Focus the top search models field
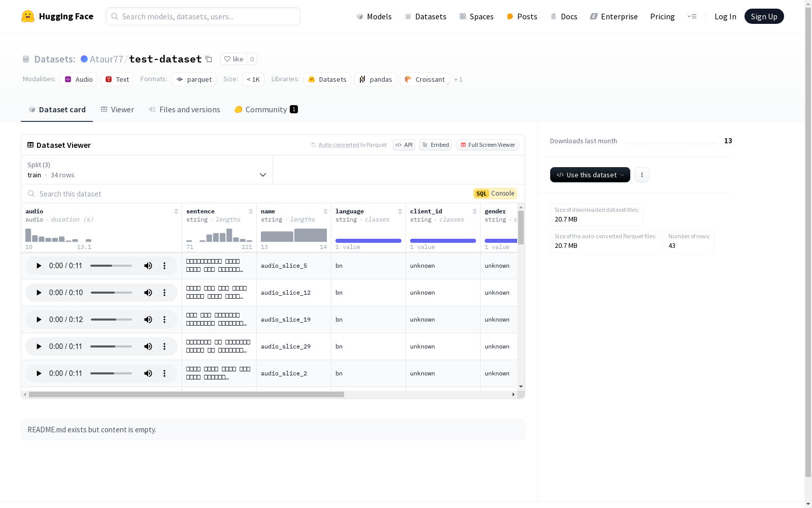Screen dimensions: 812x508 point(203,16)
